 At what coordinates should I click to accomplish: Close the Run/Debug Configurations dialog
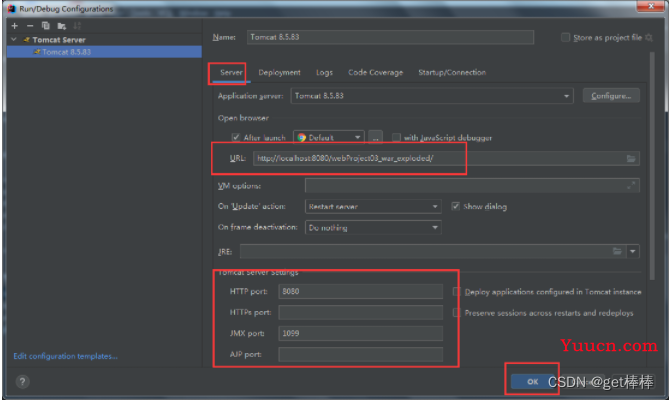tap(651, 6)
